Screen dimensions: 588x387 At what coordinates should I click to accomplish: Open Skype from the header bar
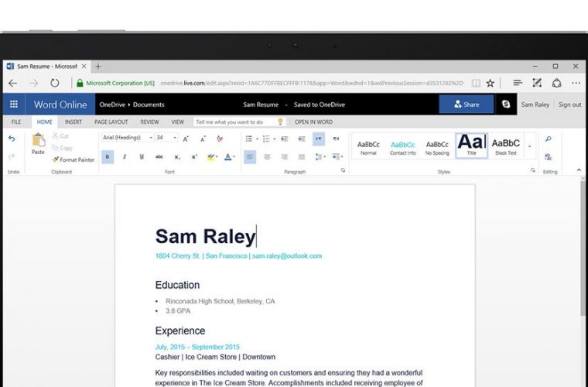pos(506,104)
